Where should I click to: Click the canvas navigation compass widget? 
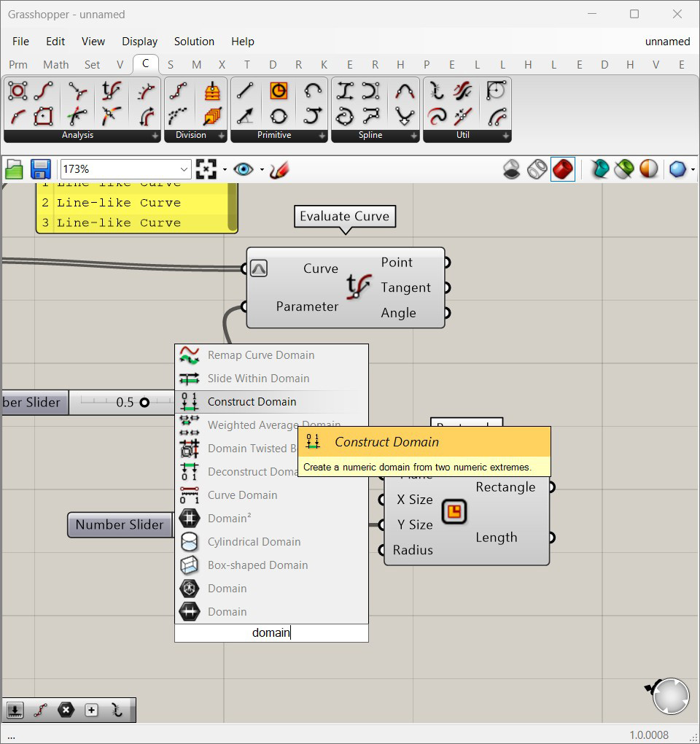pos(670,696)
